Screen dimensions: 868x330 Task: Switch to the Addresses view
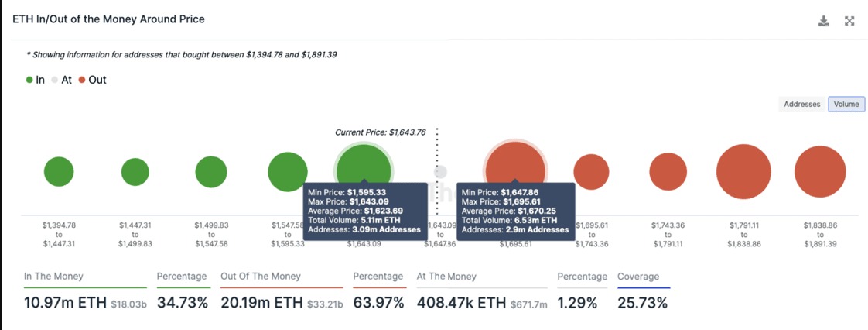click(801, 104)
